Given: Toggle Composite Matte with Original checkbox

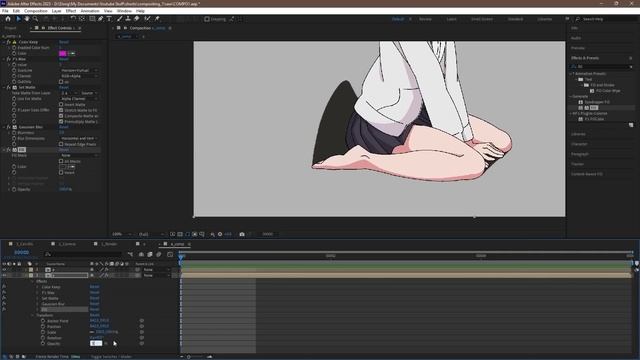Looking at the screenshot, I should point(61,116).
